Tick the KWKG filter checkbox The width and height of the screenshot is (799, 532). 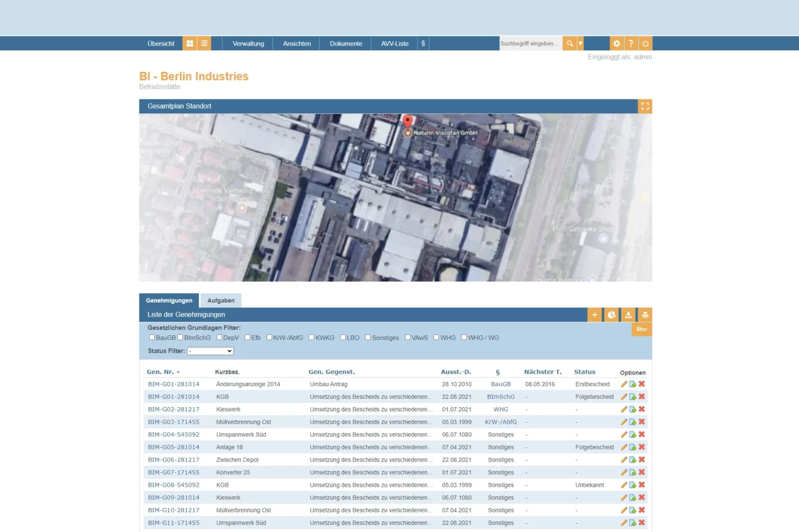tap(312, 338)
